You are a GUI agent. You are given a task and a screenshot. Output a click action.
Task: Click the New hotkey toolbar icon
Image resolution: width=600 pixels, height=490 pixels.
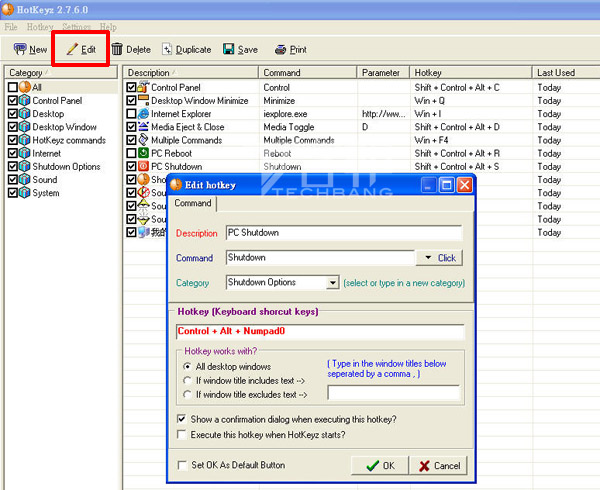tap(20, 49)
